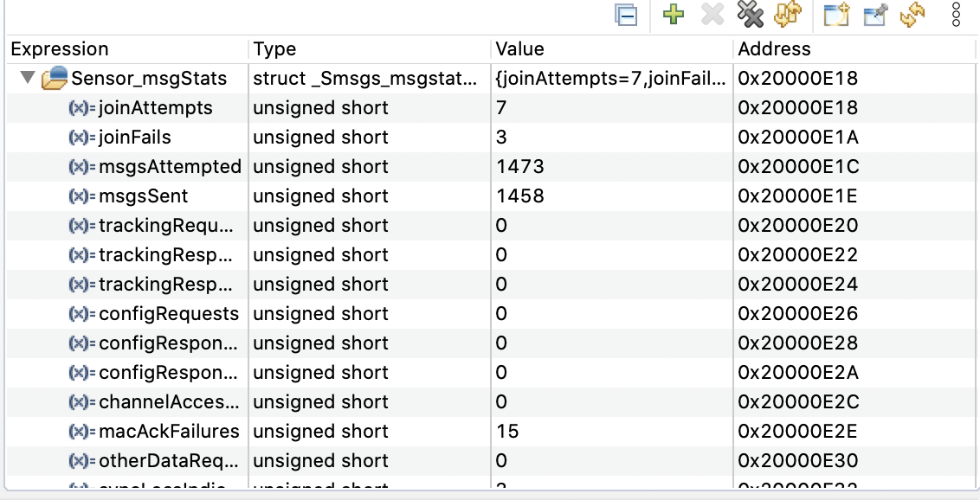The height and width of the screenshot is (500, 980).
Task: Remove all expressions with the double-X icon
Action: point(750,15)
